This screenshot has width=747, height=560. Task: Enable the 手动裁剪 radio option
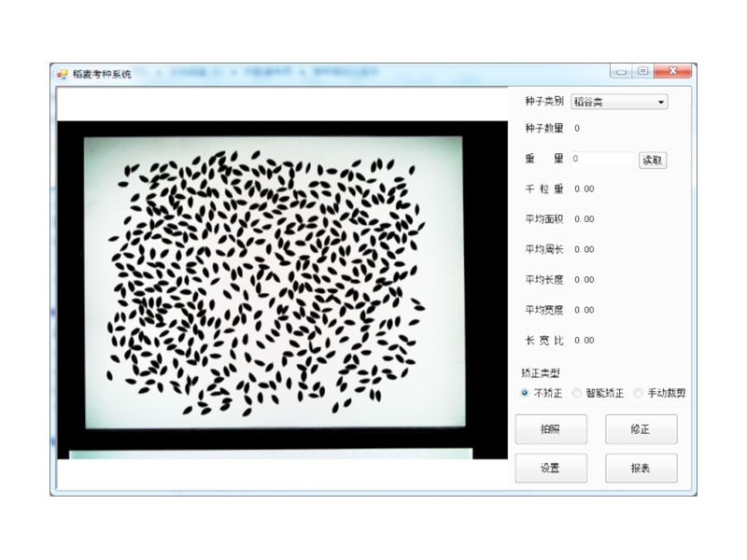coord(639,393)
